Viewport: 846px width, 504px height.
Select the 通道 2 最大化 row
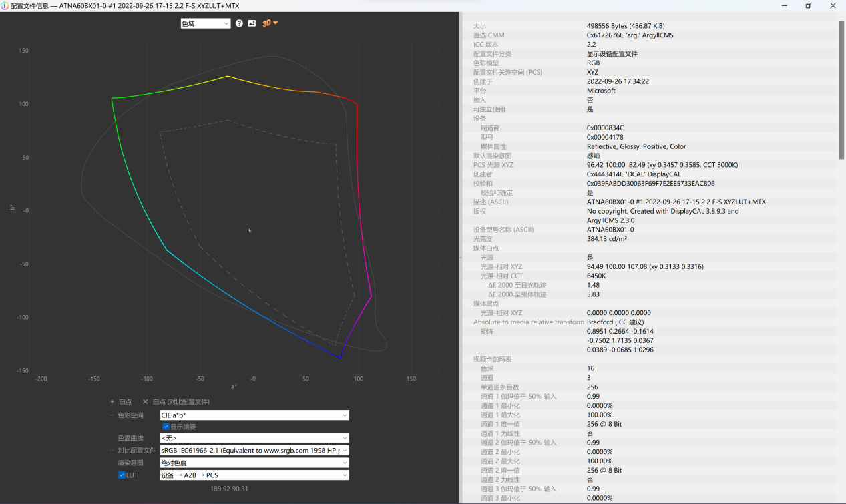click(649, 461)
